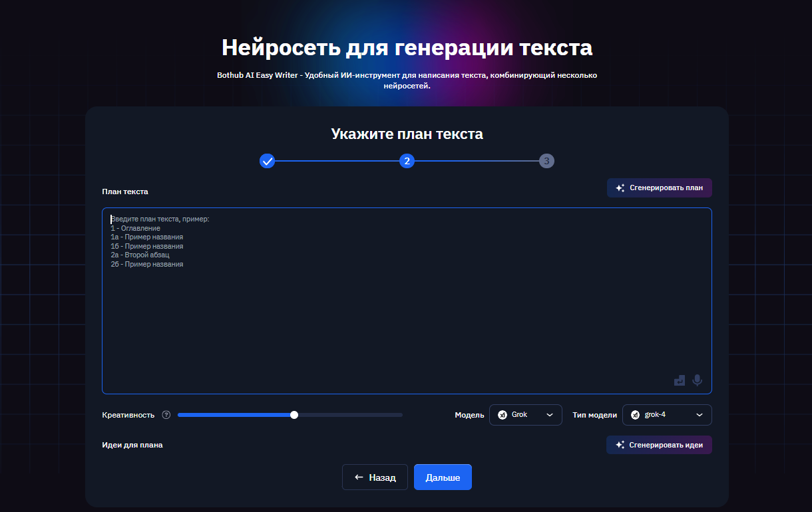The height and width of the screenshot is (512, 812).
Task: Open the Тип модели dropdown showing grok-4
Action: (667, 414)
